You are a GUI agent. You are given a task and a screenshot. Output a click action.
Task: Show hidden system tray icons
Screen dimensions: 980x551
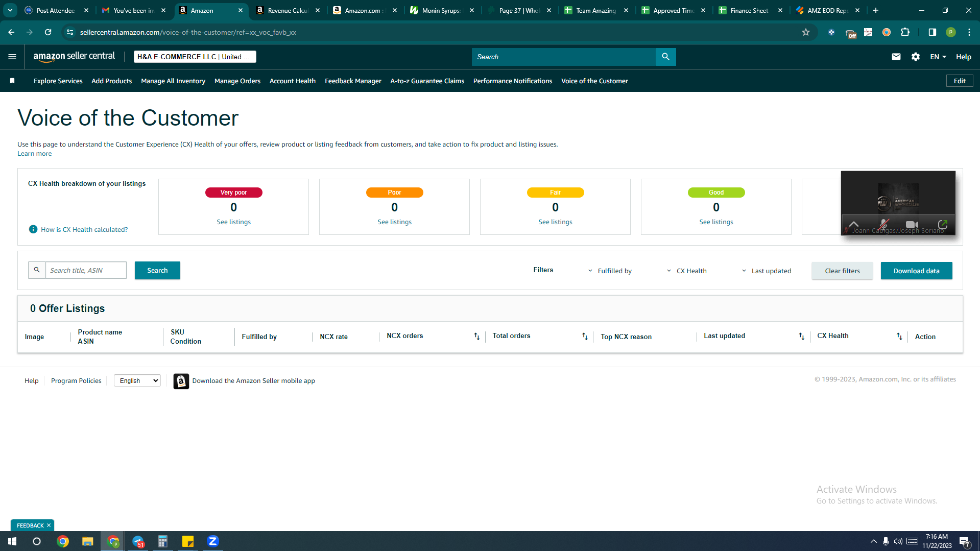873,541
